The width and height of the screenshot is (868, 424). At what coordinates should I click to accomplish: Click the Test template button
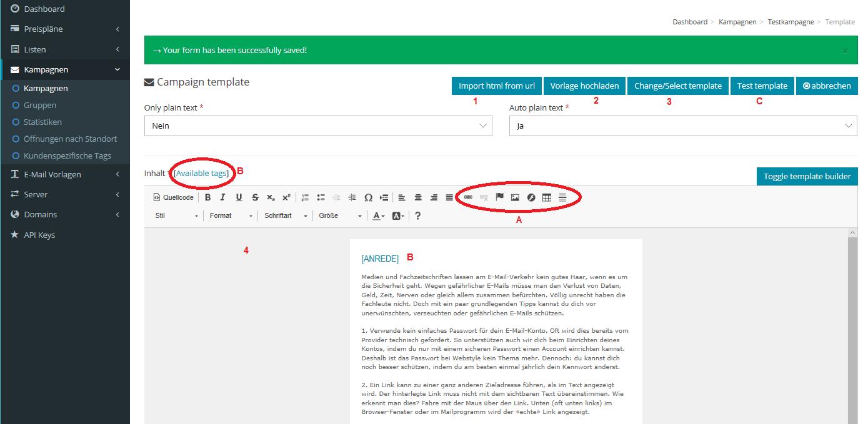(x=762, y=86)
